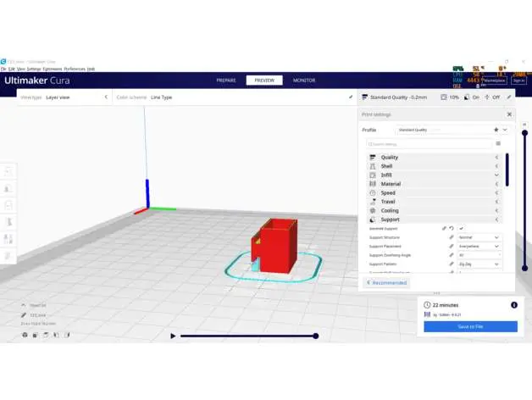Click the Save to File button
Image resolution: width=532 pixels, height=400 pixels.
tap(470, 326)
